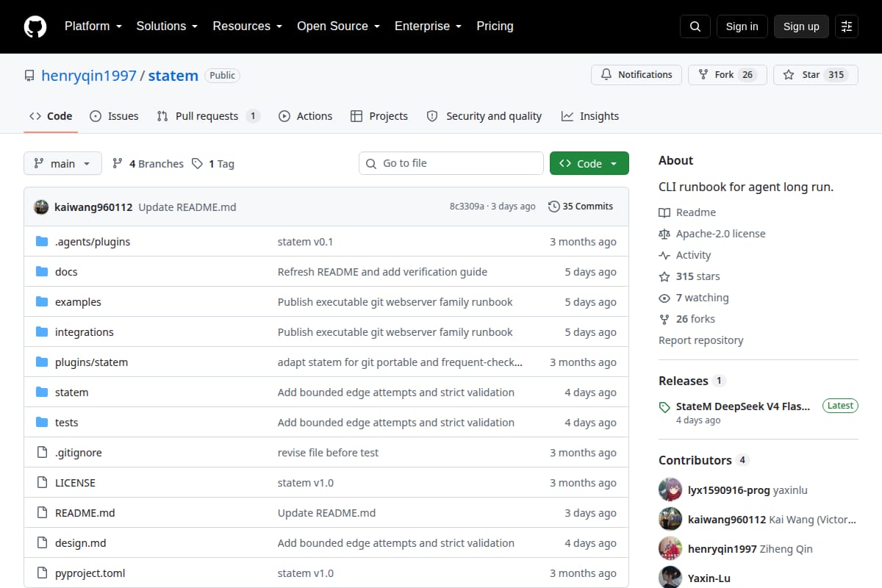This screenshot has width=882, height=588.
Task: Star the repository with Star button
Action: pyautogui.click(x=816, y=75)
